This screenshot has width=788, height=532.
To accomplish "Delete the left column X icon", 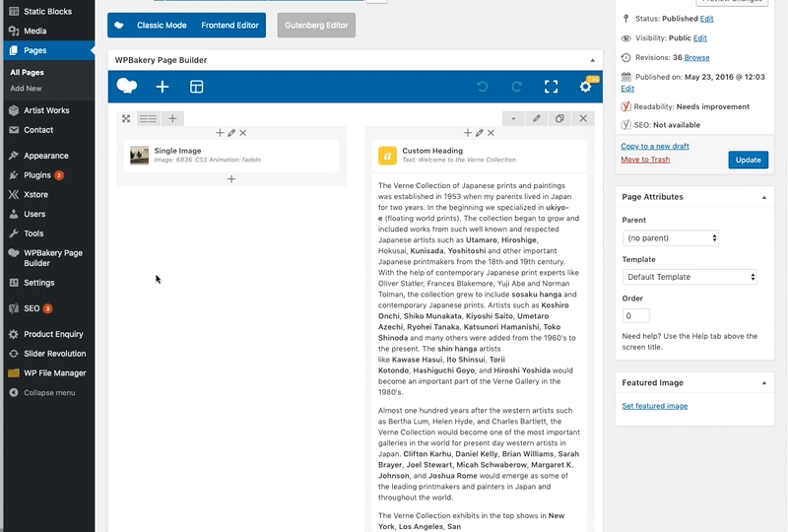I will pyautogui.click(x=242, y=133).
